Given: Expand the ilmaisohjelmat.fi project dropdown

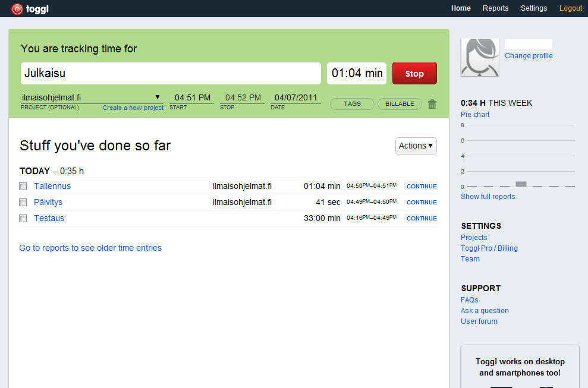Looking at the screenshot, I should [x=92, y=97].
